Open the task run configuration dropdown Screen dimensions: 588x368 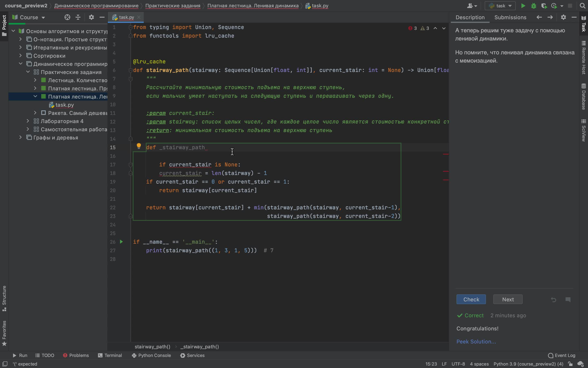pos(500,6)
